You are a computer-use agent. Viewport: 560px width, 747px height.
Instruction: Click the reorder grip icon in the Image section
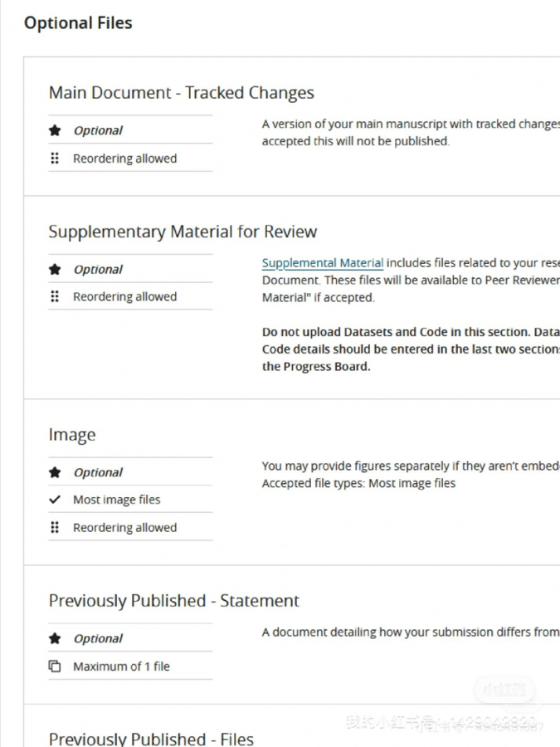55,527
